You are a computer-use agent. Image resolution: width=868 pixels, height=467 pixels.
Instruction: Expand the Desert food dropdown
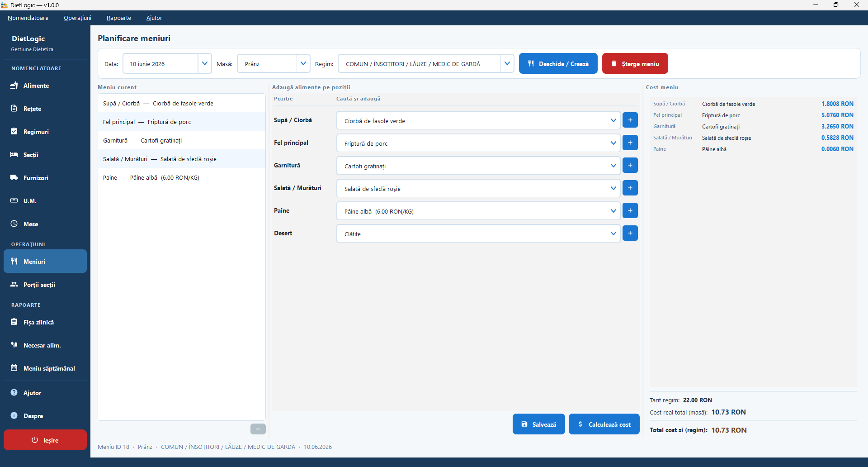[613, 233]
